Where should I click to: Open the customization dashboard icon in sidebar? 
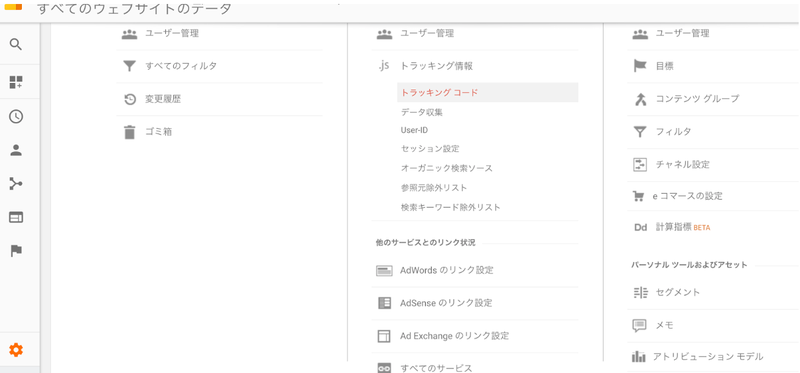16,82
